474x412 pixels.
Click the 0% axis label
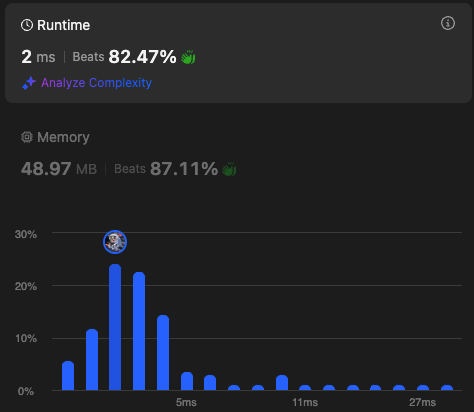(x=26, y=391)
